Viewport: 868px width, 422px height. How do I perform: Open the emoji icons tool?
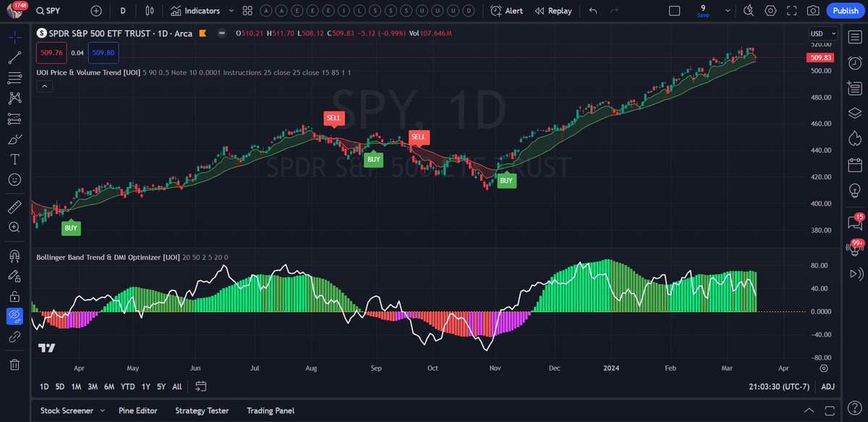pos(14,179)
